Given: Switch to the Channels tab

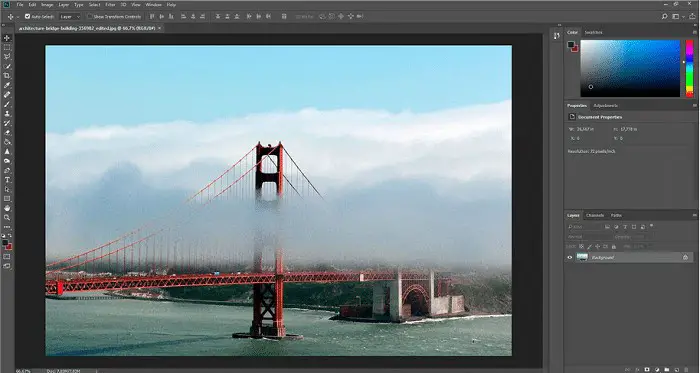Looking at the screenshot, I should 595,216.
